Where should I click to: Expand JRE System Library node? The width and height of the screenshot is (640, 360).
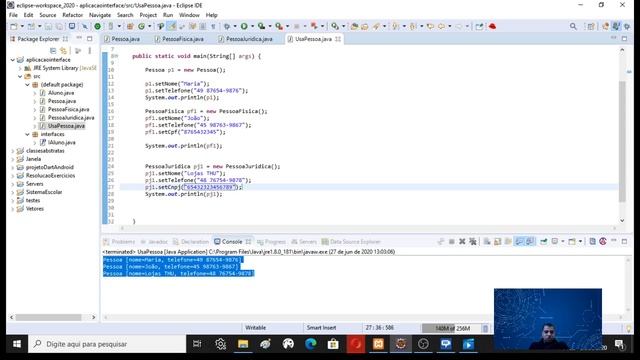[20, 68]
